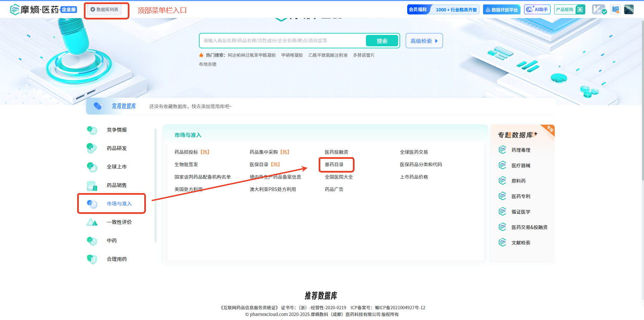Select the 合理用药 category
Screen dimensions: 644x320
click(x=117, y=259)
